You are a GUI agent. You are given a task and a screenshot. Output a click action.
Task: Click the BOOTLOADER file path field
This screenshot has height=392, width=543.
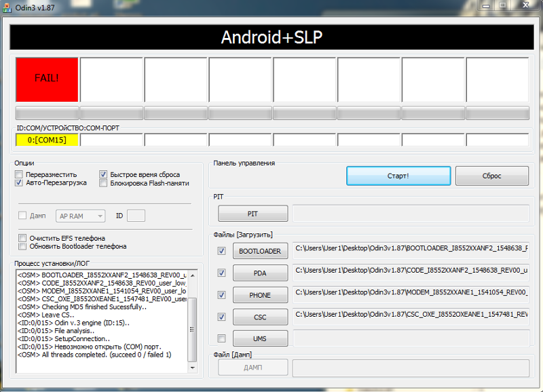(411, 250)
